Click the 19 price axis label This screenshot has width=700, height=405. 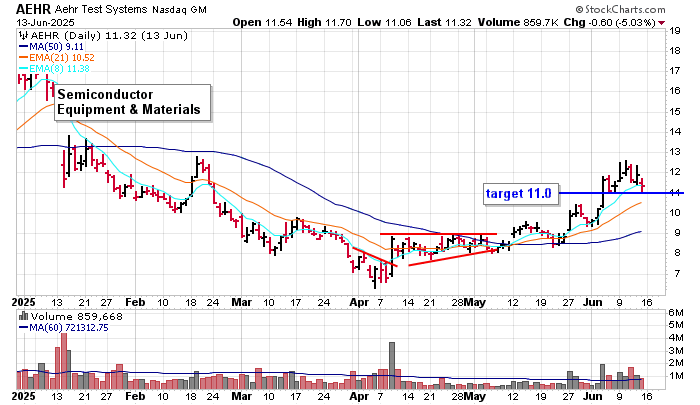pyautogui.click(x=675, y=31)
